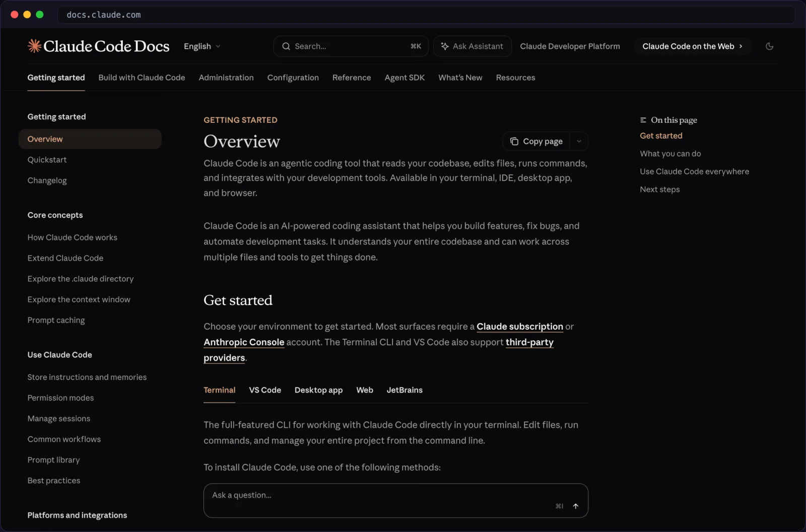Open the Best practices page
806x532 pixels.
click(53, 480)
